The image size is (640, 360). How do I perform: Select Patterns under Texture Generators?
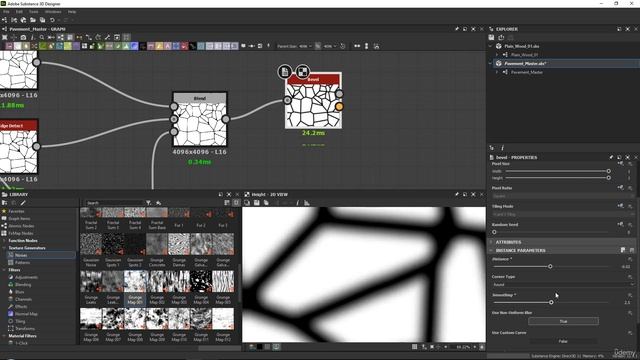tap(22, 263)
